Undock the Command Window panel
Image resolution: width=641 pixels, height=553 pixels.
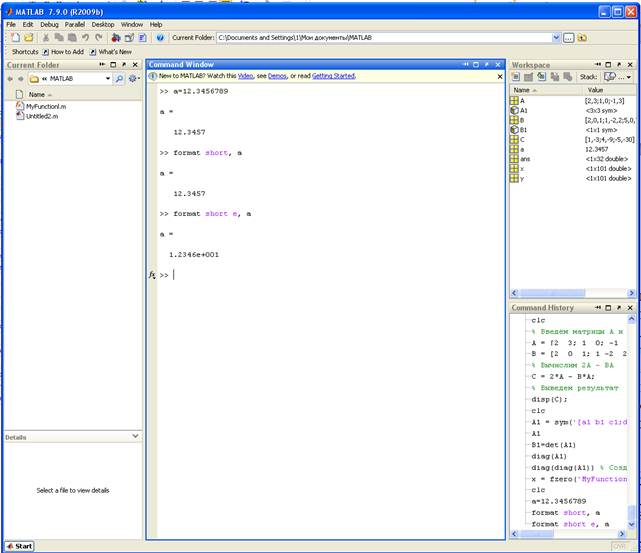pos(487,65)
